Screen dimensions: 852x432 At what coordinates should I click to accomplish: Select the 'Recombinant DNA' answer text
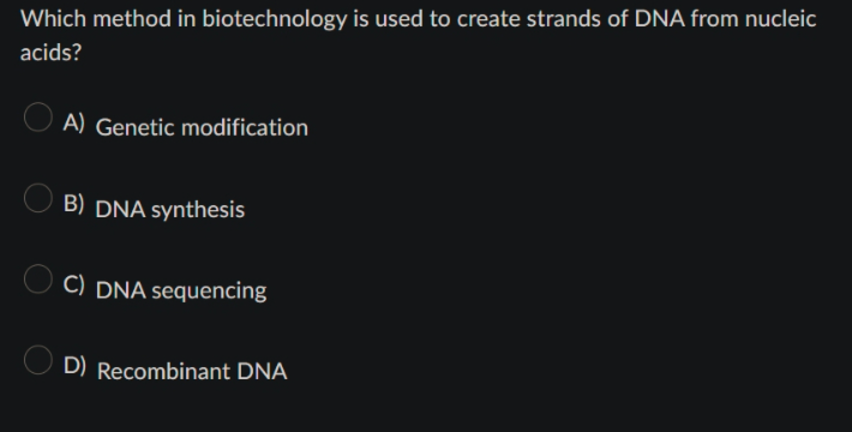click(192, 371)
